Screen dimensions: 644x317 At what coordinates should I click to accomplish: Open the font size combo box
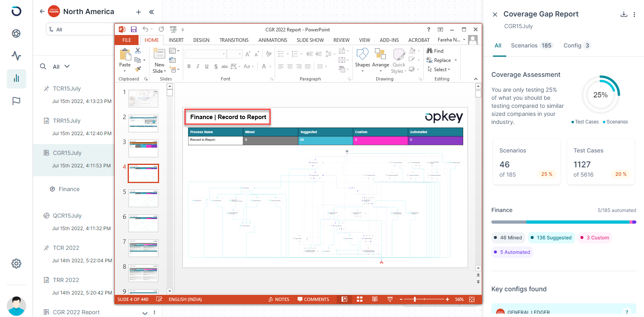click(234, 54)
